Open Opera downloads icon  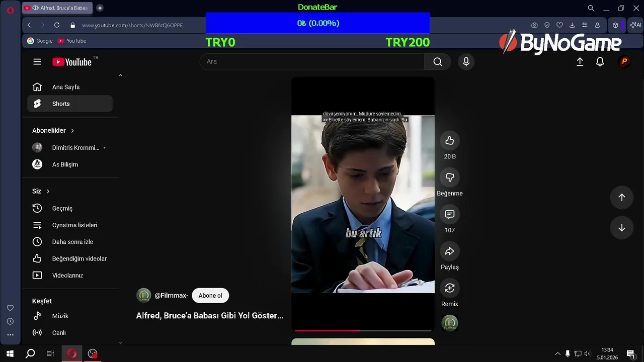pyautogui.click(x=572, y=25)
